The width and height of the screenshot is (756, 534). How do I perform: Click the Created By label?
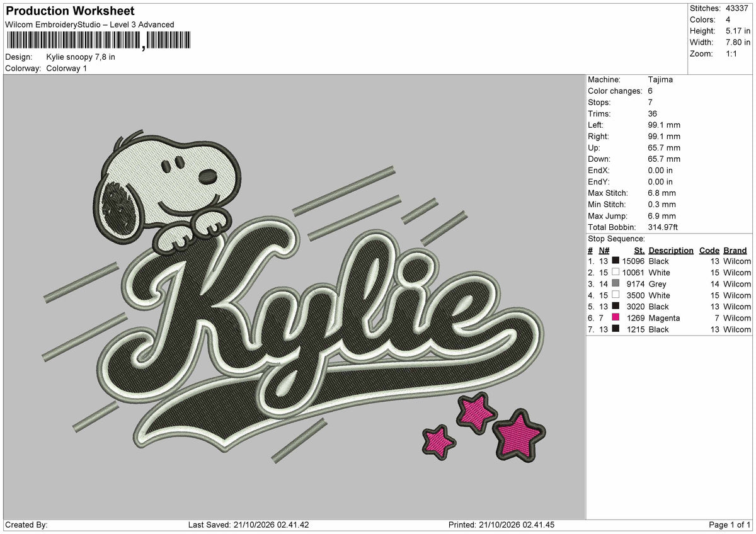click(26, 525)
